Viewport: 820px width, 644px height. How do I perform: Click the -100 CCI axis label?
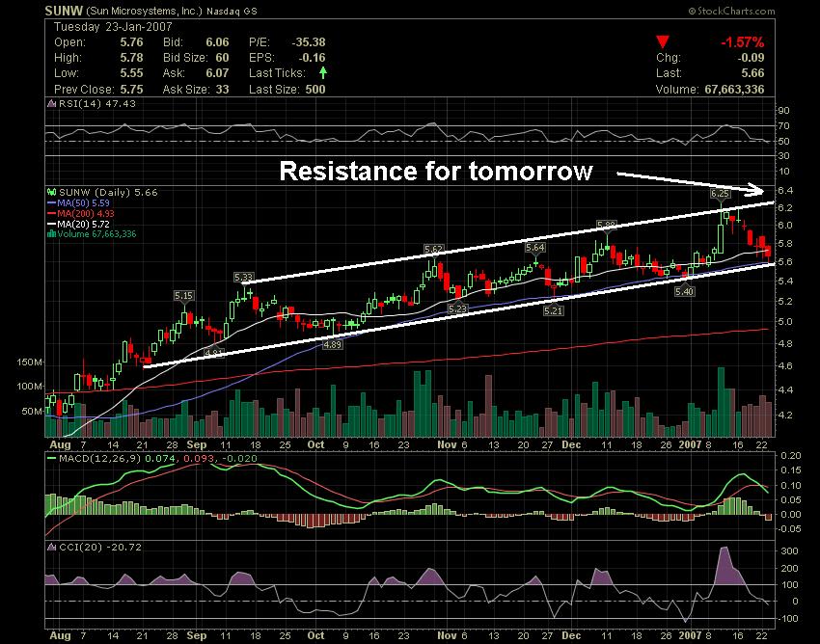click(x=787, y=618)
